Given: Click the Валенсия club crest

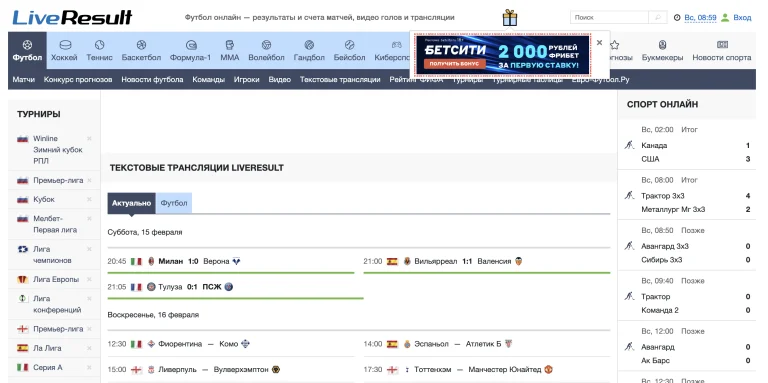Looking at the screenshot, I should point(519,262).
